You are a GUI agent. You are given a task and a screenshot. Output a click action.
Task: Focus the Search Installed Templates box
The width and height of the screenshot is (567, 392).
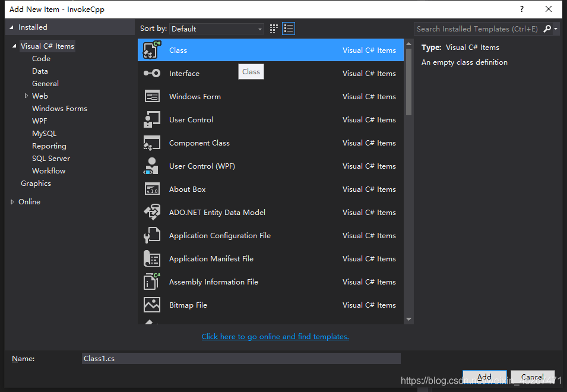(x=478, y=29)
